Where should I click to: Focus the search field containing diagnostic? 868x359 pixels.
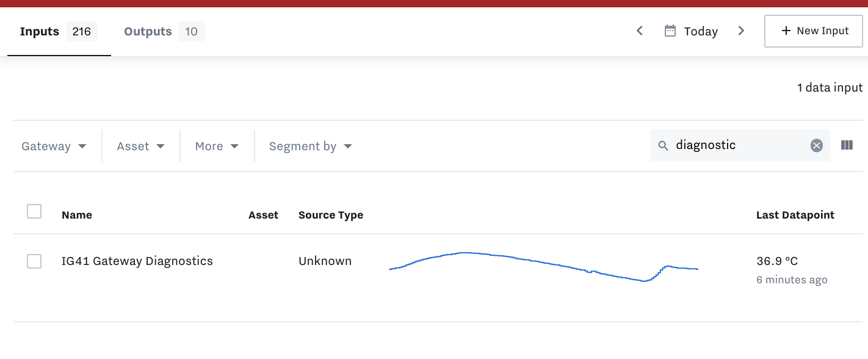740,145
